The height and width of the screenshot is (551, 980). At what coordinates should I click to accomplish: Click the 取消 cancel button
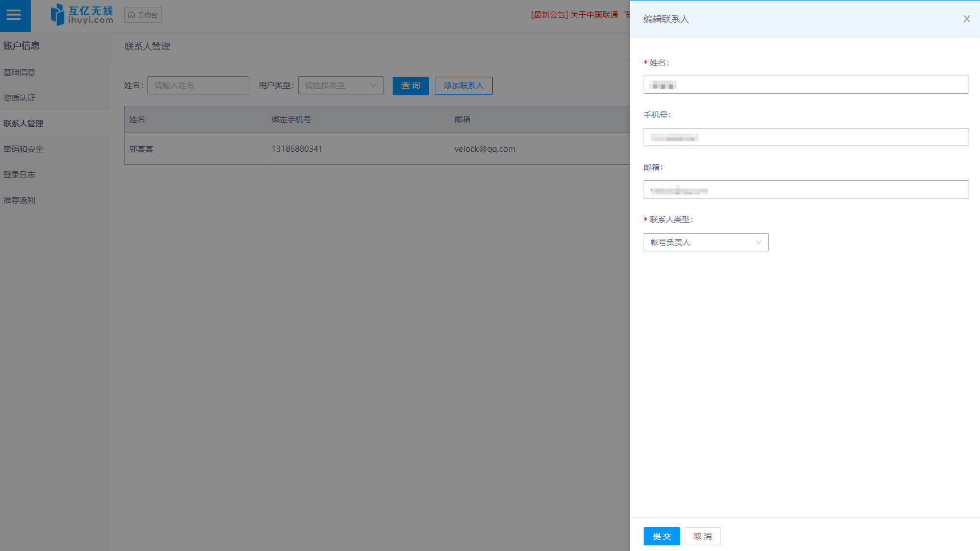click(702, 536)
